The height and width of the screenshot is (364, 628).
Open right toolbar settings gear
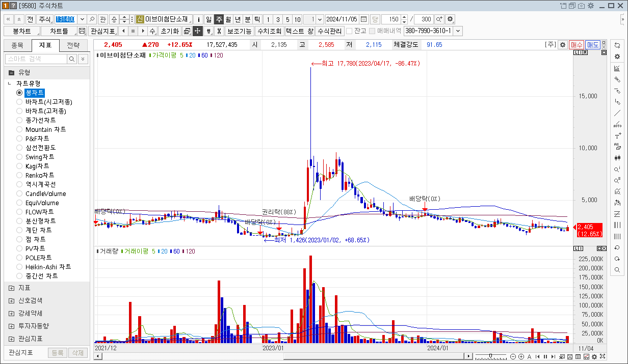coord(617,57)
